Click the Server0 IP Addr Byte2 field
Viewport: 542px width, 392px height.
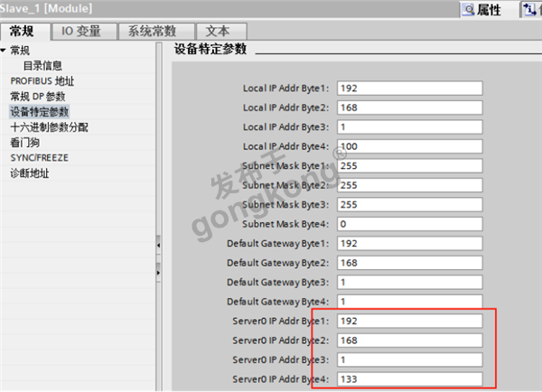point(409,341)
